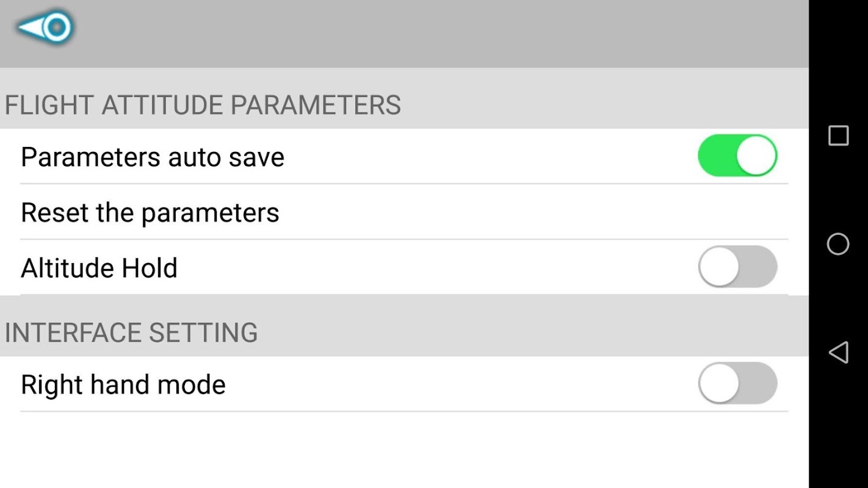Viewport: 868px width, 488px height.
Task: Tap the white knob on Right hand mode
Action: [719, 384]
